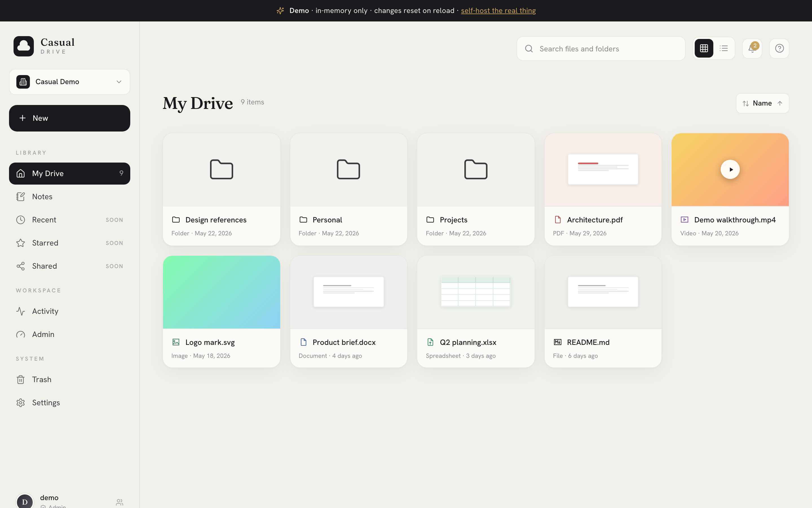Play Demo walkthrough.mp4 video

click(x=730, y=170)
